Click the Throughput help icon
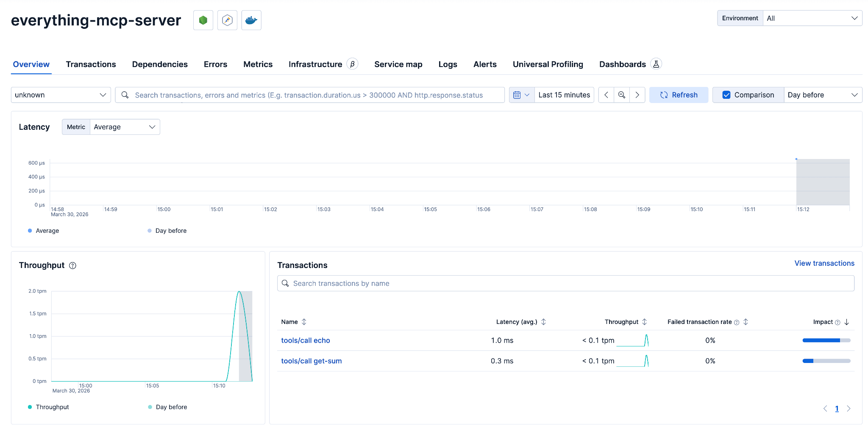Image resolution: width=868 pixels, height=427 pixels. pyautogui.click(x=72, y=265)
